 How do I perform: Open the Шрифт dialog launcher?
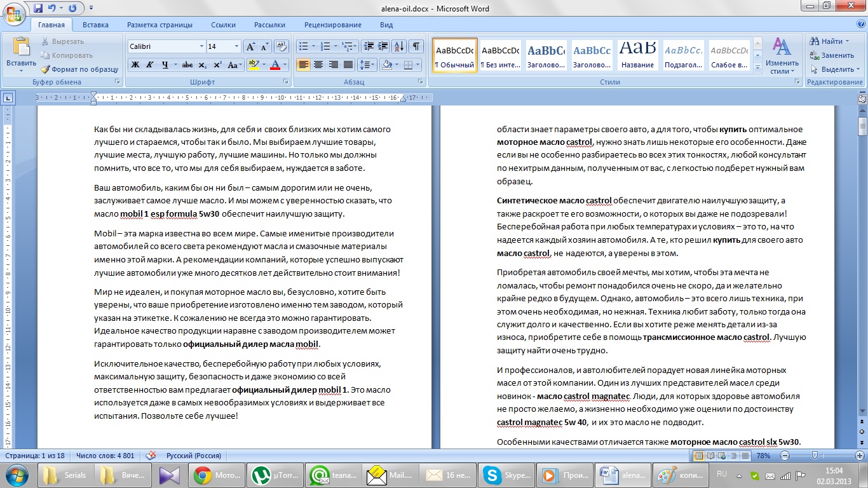click(x=285, y=82)
